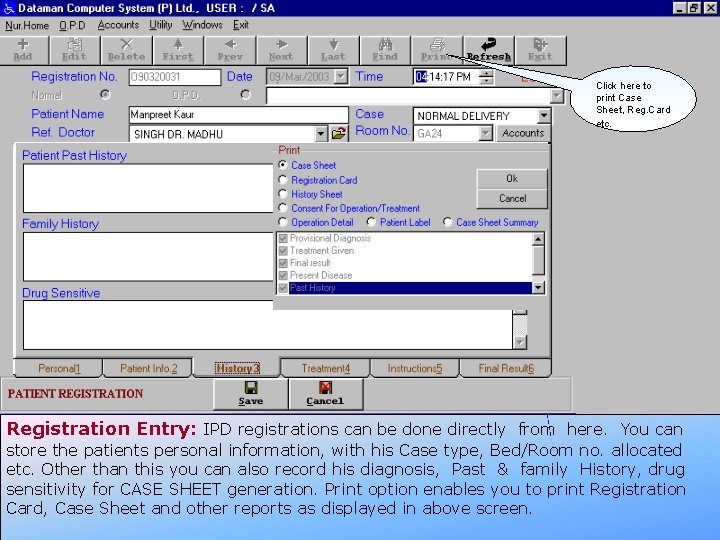Open the Find binoculars tool
Viewport: 720px width, 540px height.
pyautogui.click(x=385, y=50)
